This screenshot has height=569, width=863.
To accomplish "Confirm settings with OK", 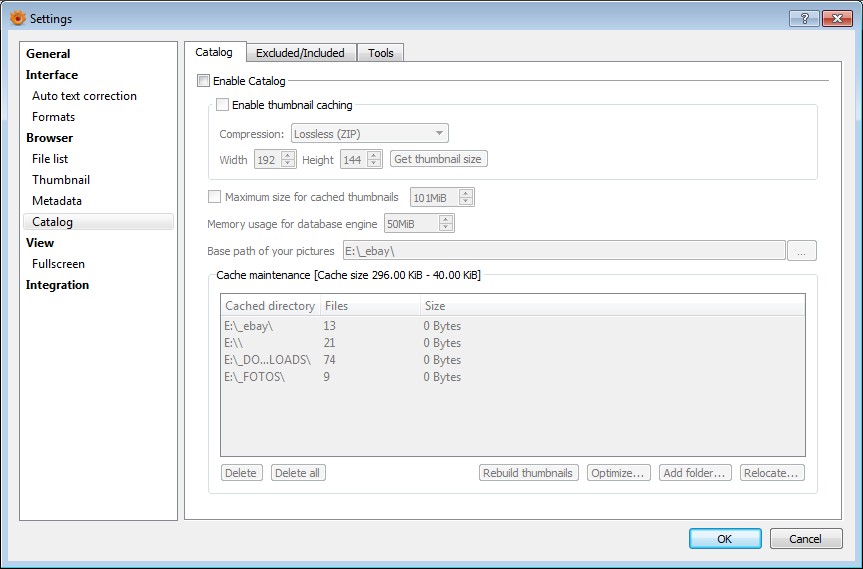I will (725, 539).
